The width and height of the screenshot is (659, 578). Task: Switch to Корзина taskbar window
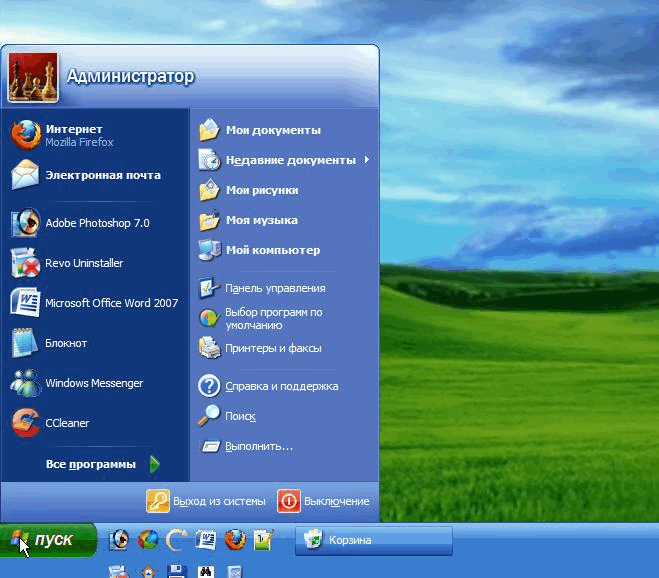tap(373, 540)
